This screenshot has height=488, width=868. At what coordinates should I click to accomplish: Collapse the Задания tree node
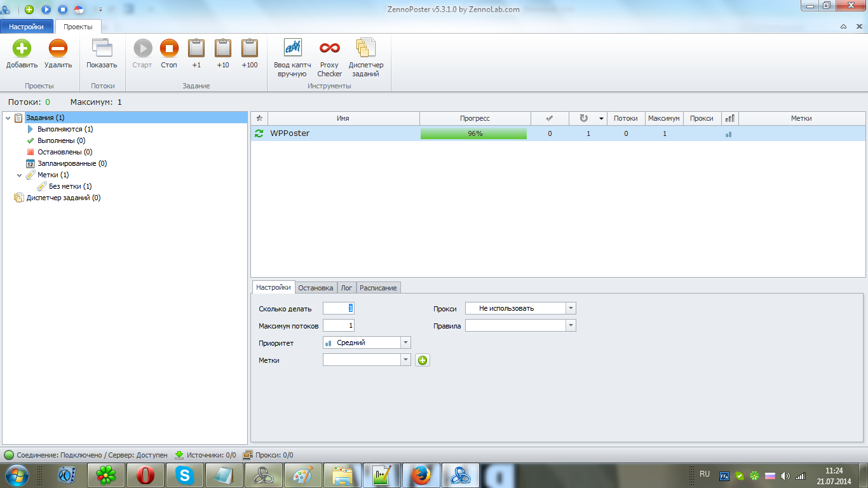point(8,118)
